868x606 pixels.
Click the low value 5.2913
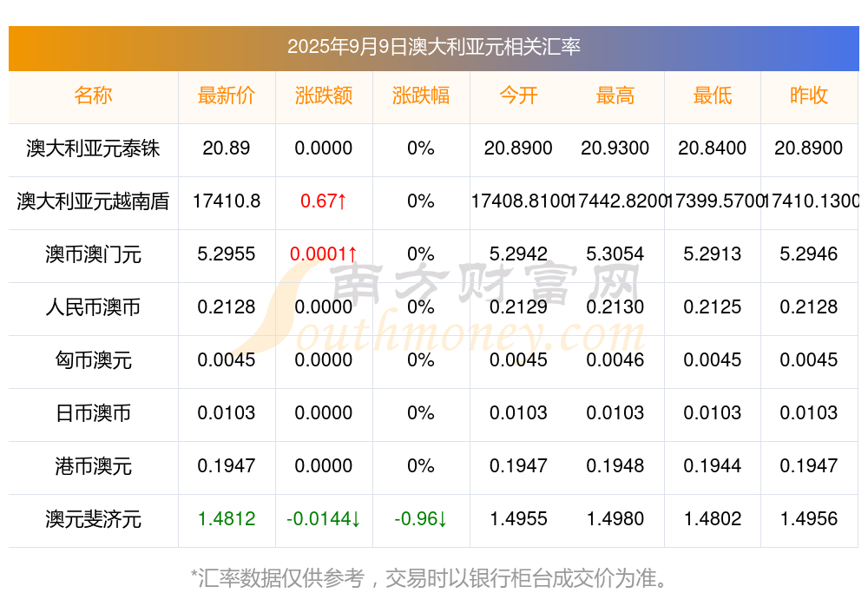pyautogui.click(x=713, y=254)
